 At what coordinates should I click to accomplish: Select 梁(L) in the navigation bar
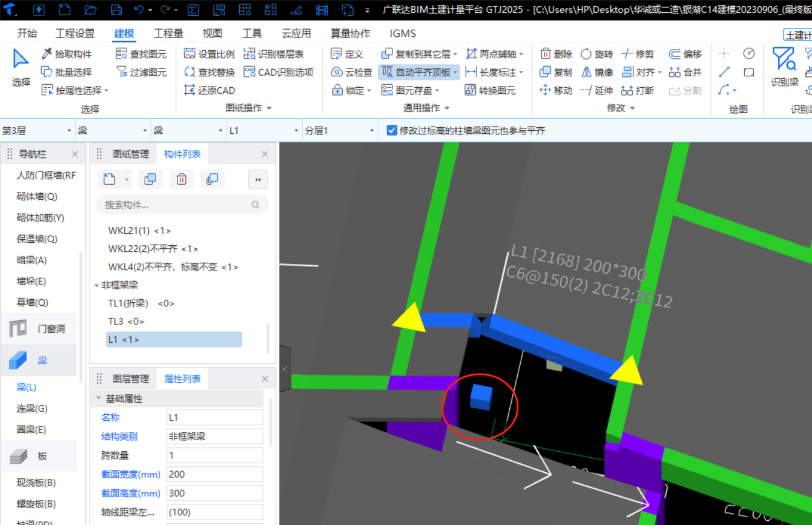[27, 387]
